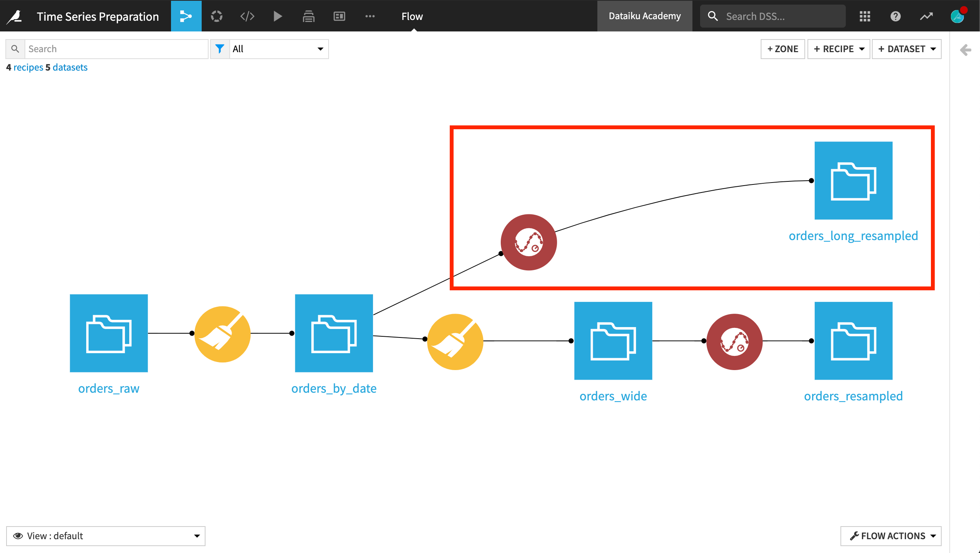Open the more options ellipsis menu
Image resolution: width=980 pixels, height=553 pixels.
point(370,16)
